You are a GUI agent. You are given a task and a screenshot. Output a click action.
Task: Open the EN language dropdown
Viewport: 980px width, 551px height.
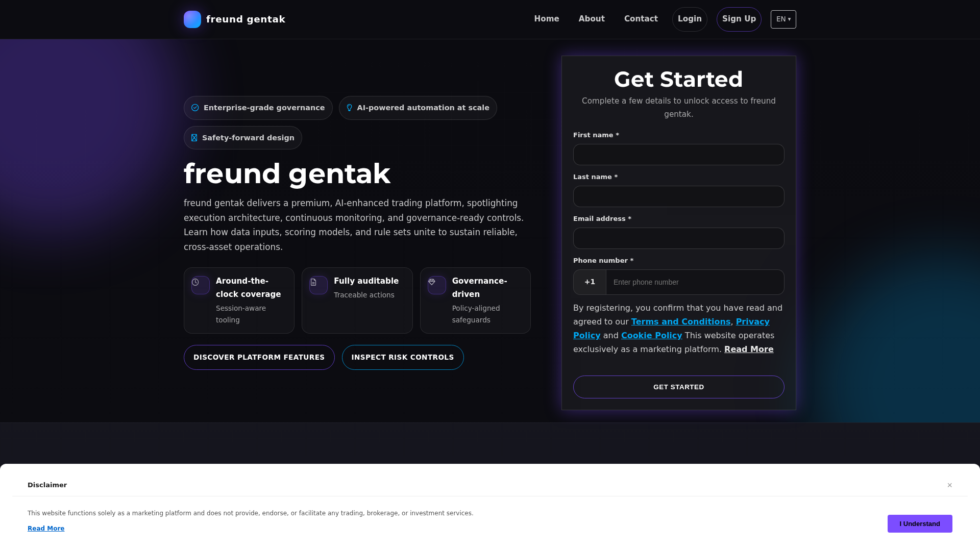coord(783,19)
